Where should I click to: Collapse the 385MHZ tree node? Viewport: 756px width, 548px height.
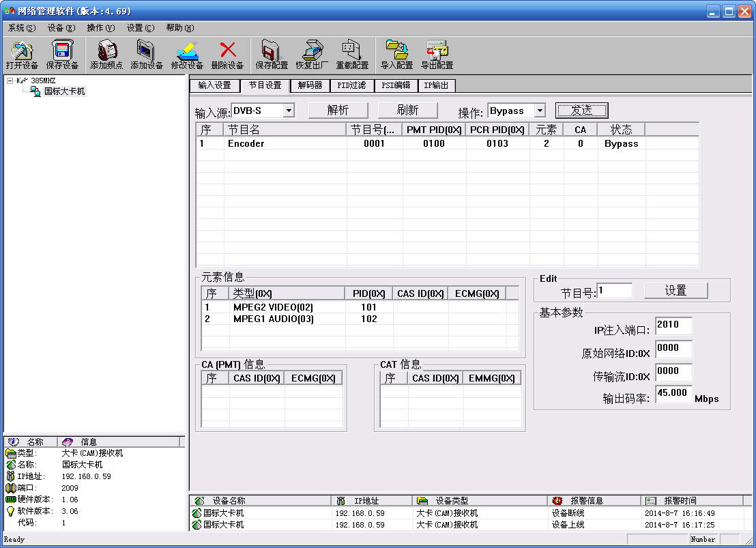click(10, 81)
